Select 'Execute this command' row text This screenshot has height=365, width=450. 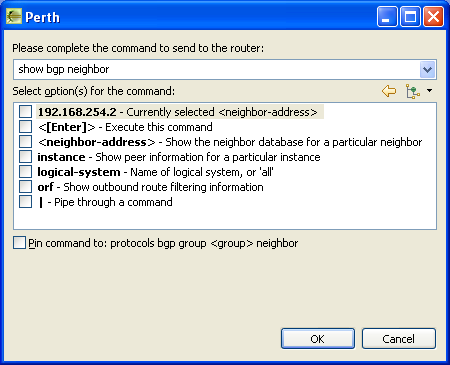pos(159,127)
